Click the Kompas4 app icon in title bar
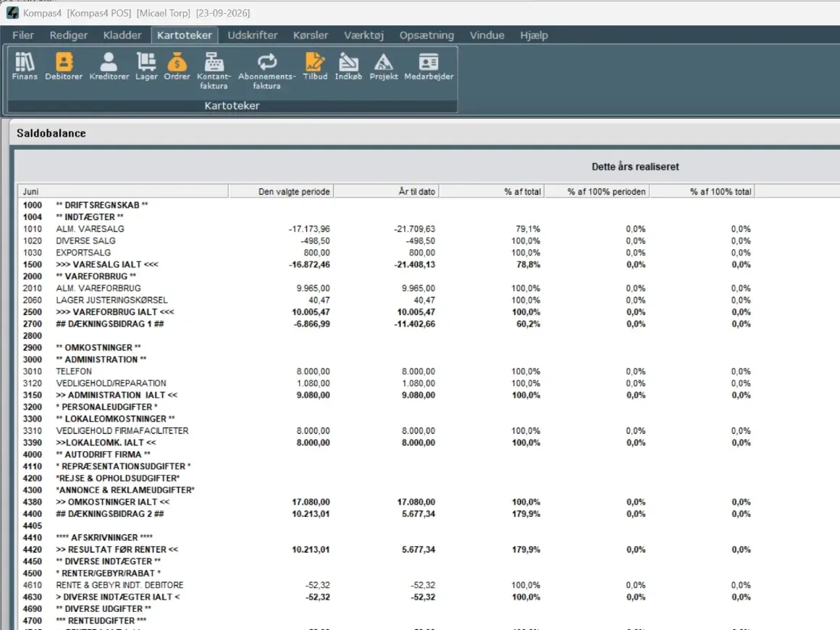The height and width of the screenshot is (630, 840). (x=12, y=12)
